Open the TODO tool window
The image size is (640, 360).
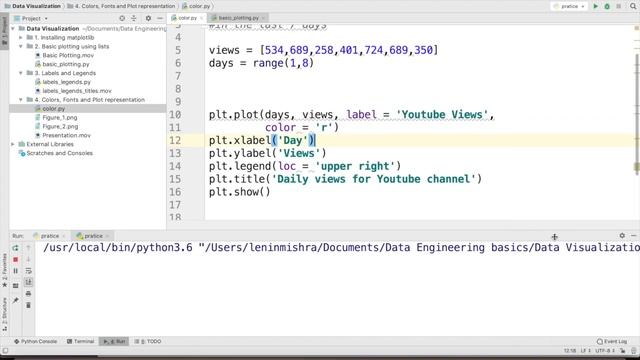148,341
